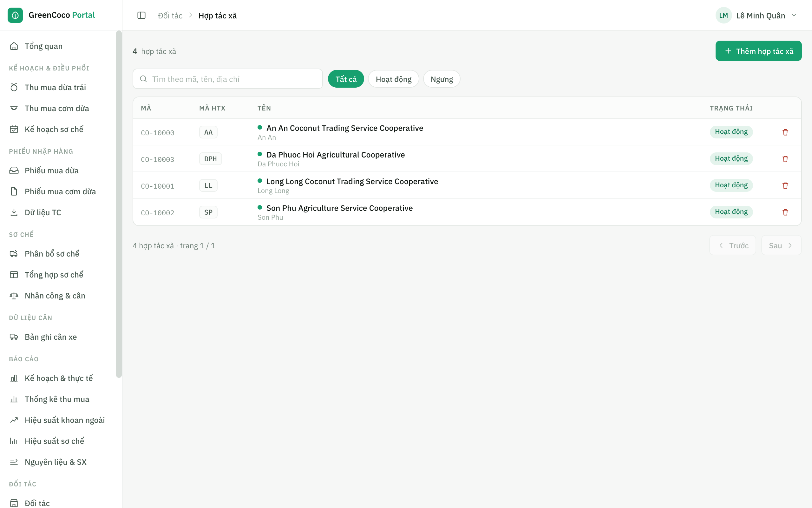Image resolution: width=812 pixels, height=508 pixels.
Task: Open Nhân công & cân scale
Action: [x=58, y=296]
